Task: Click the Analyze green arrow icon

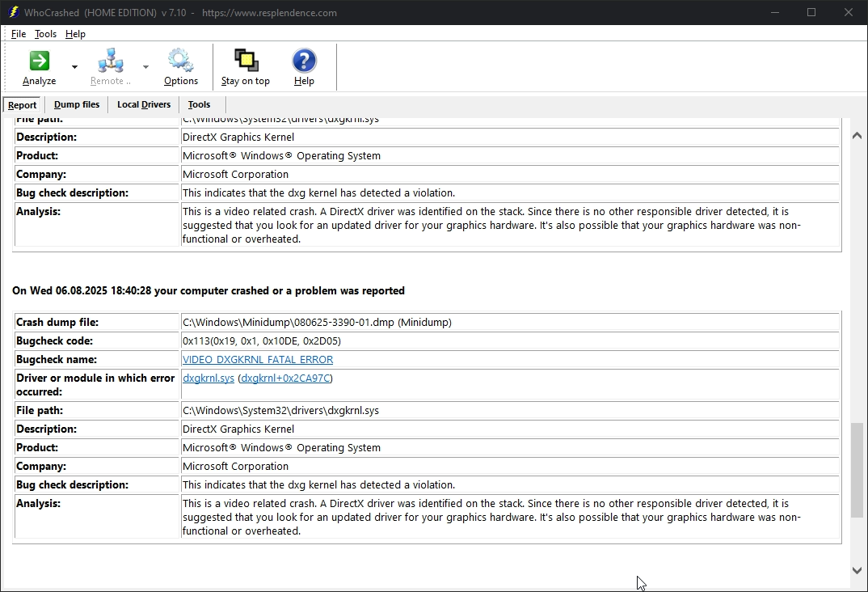Action: point(39,61)
